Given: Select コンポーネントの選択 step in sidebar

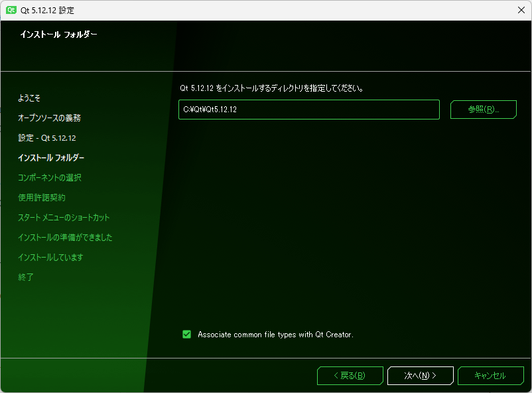Looking at the screenshot, I should [50, 178].
